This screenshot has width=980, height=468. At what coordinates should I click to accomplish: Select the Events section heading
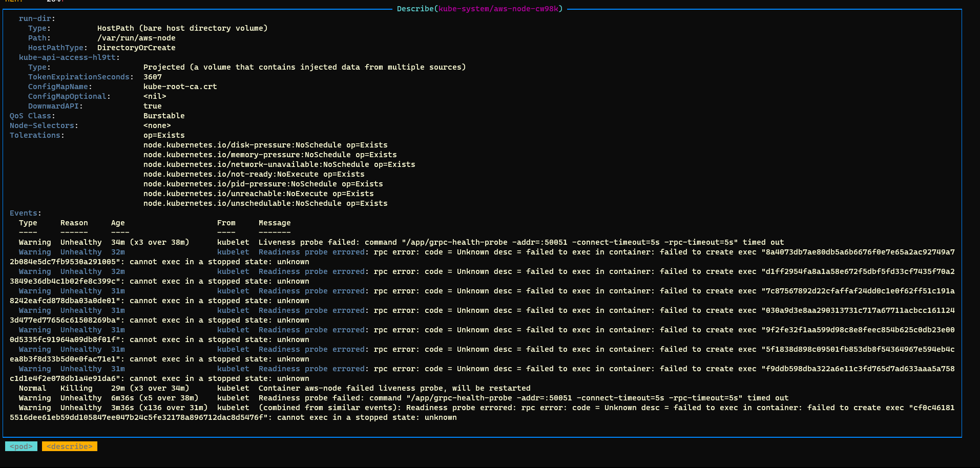[23, 212]
